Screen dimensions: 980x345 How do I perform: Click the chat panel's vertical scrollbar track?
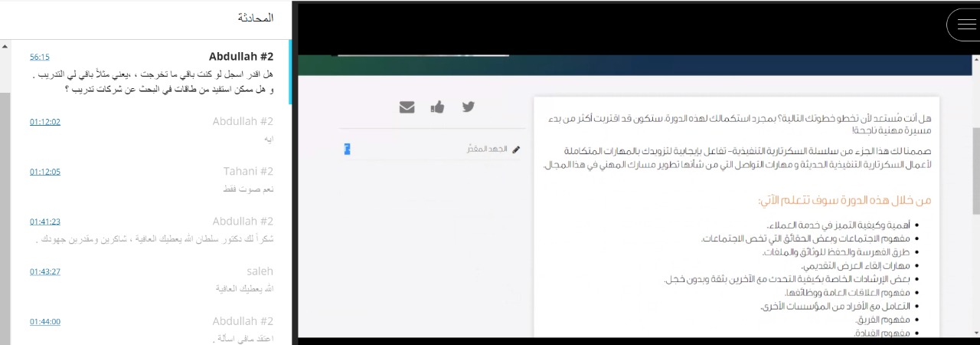pyautogui.click(x=5, y=215)
